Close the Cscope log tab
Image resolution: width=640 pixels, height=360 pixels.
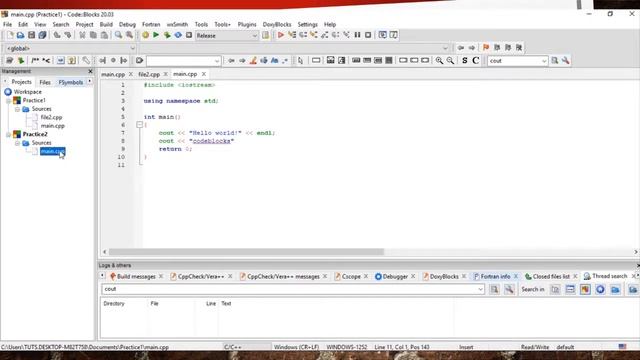(366, 276)
